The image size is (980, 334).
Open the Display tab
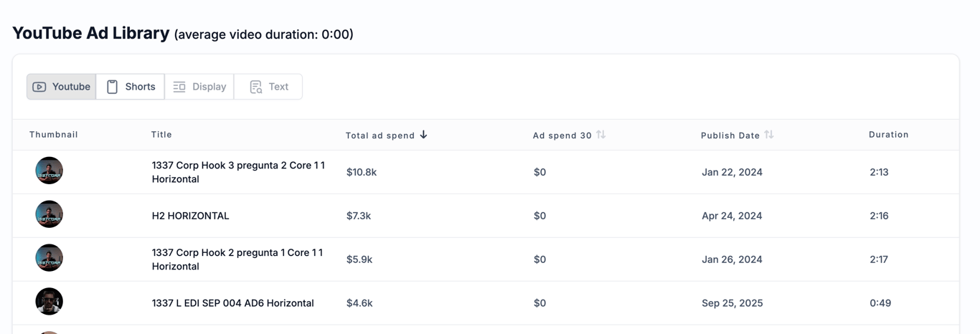point(209,87)
